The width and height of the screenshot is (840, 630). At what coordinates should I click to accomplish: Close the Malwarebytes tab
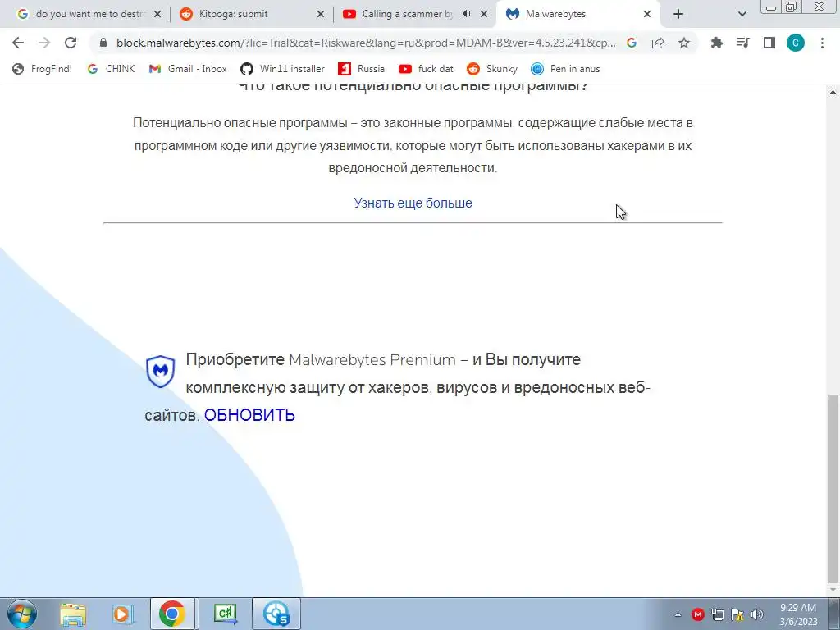[646, 14]
